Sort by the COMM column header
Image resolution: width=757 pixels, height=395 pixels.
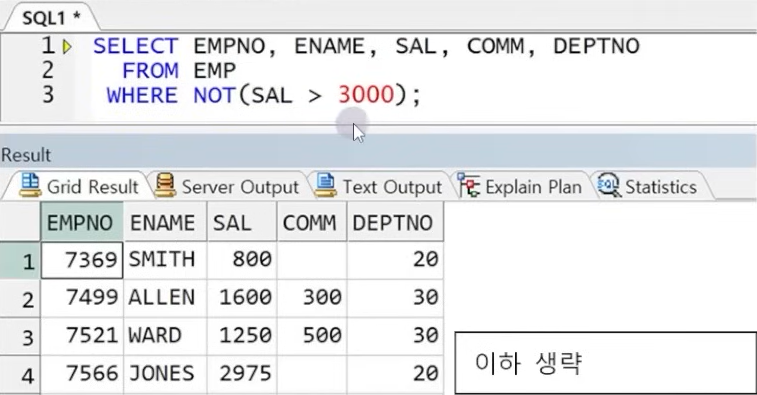pyautogui.click(x=312, y=222)
